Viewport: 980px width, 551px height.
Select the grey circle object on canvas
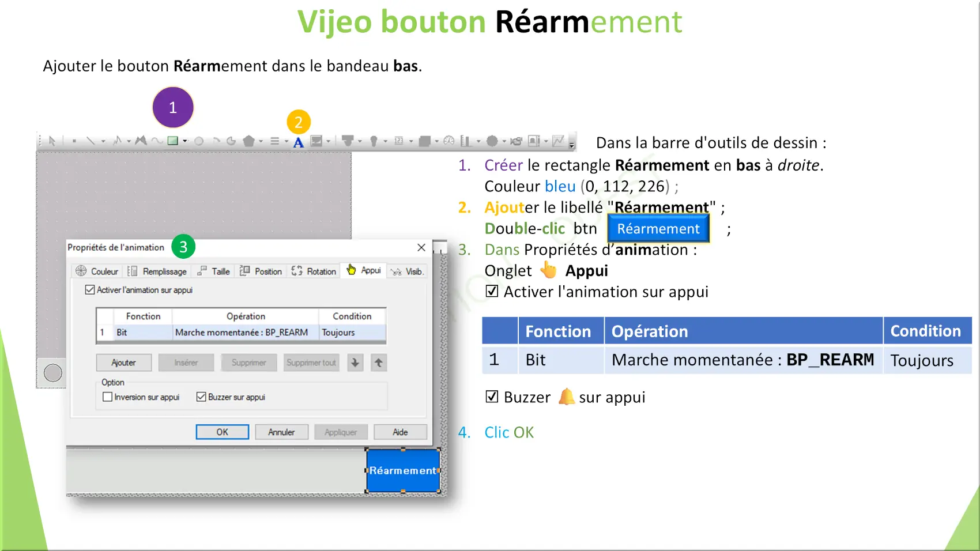coord(53,373)
